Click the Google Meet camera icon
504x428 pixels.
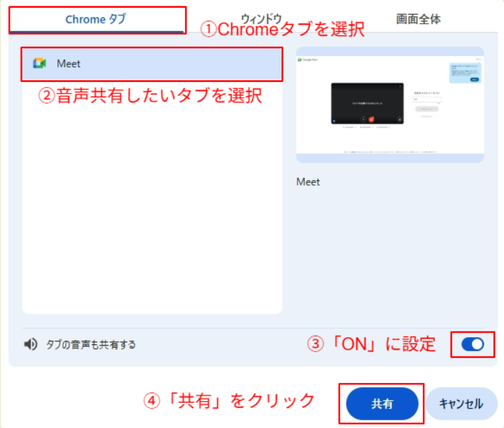click(40, 63)
